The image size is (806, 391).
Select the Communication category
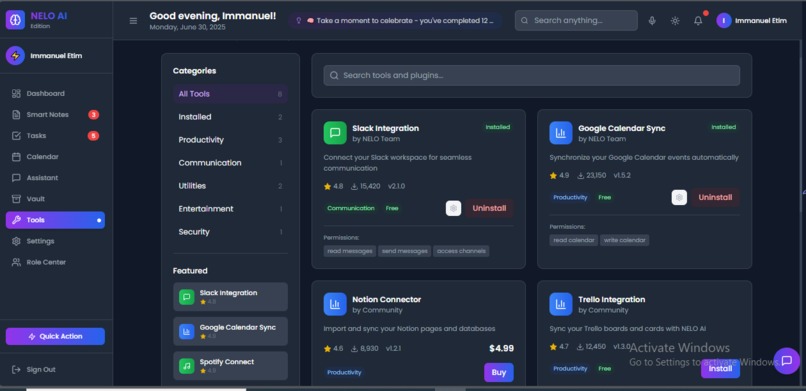[230, 163]
